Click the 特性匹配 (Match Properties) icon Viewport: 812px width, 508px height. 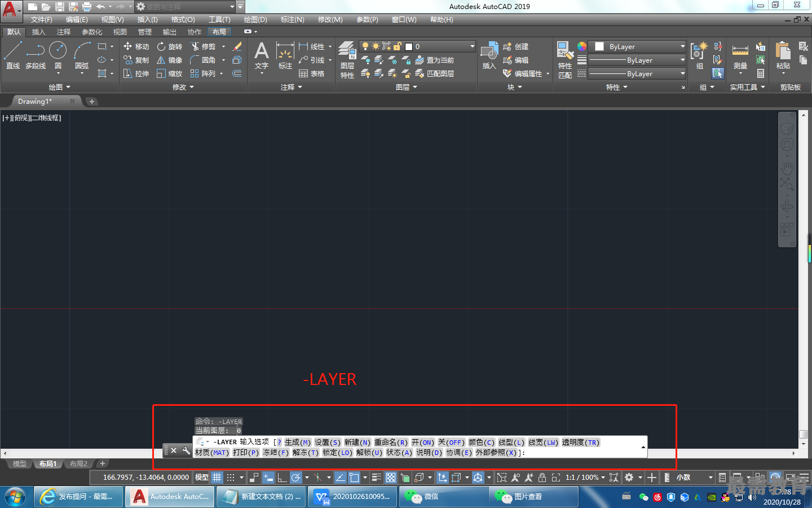click(x=565, y=60)
